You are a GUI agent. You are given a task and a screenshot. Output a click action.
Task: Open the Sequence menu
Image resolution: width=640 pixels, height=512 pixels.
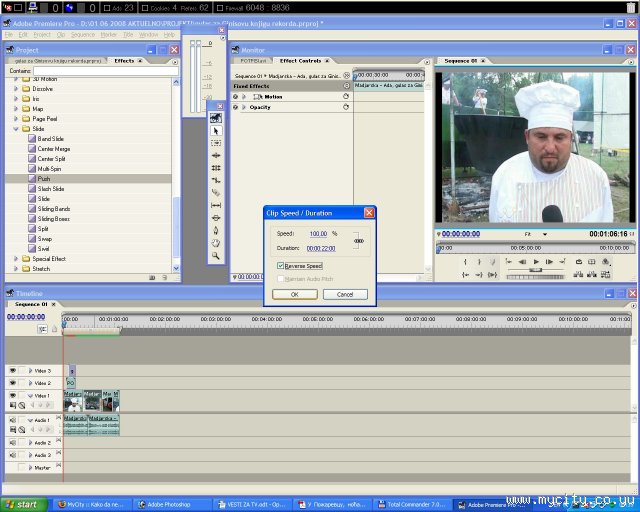click(x=82, y=34)
